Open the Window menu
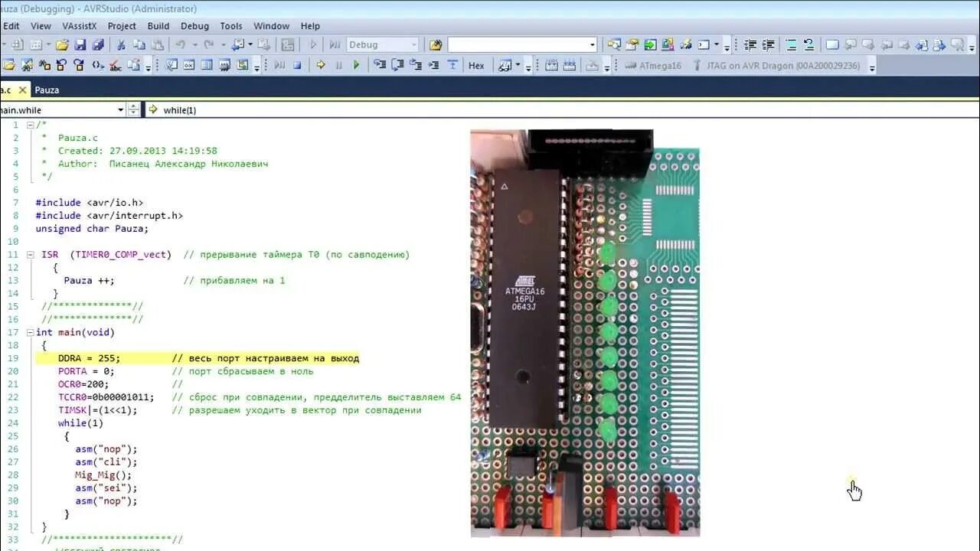This screenshot has width=980, height=551. click(271, 25)
